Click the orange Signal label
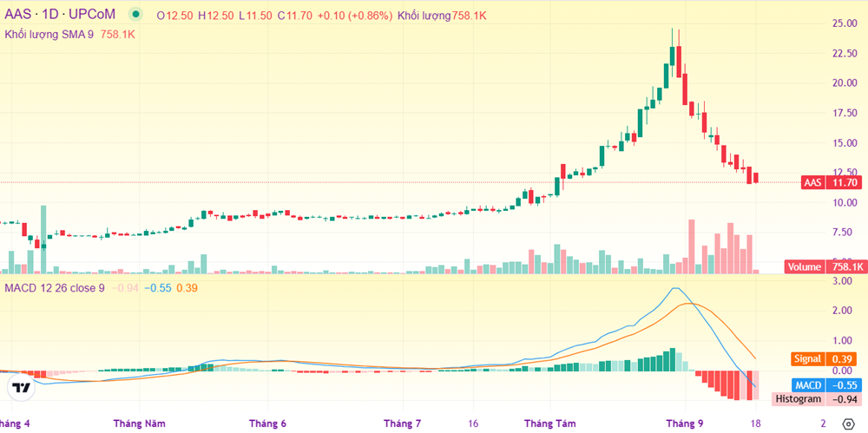Image resolution: width=868 pixels, height=433 pixels. (x=808, y=359)
